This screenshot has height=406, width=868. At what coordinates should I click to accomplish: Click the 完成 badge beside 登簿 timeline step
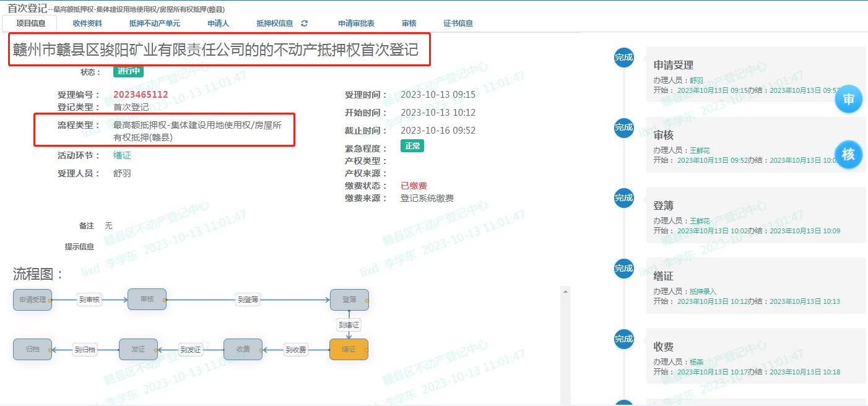(x=624, y=198)
